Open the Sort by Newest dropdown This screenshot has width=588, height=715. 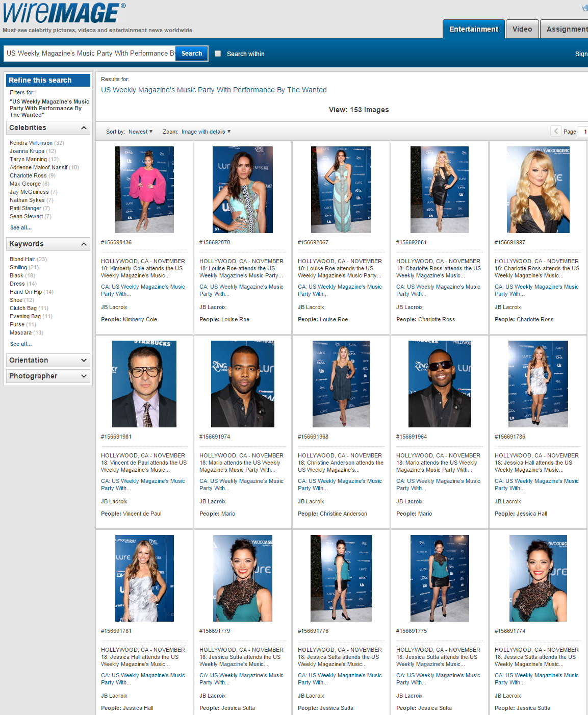tap(140, 132)
